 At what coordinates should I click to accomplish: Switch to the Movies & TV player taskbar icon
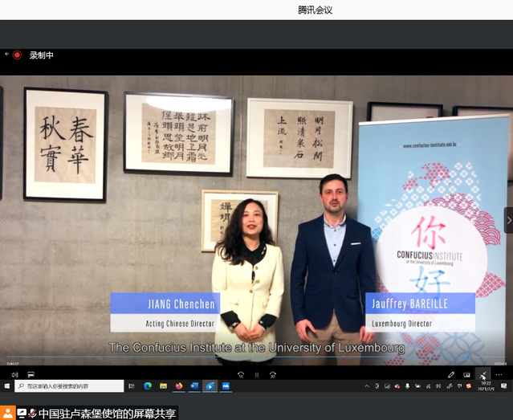coord(210,386)
